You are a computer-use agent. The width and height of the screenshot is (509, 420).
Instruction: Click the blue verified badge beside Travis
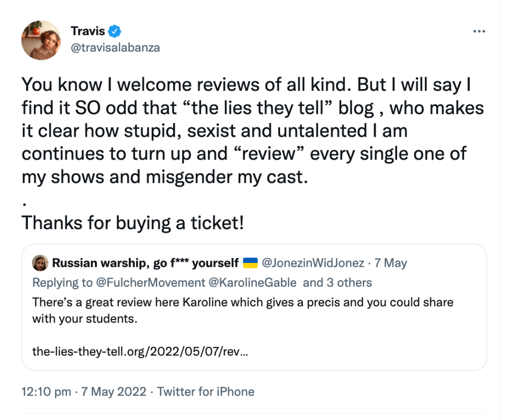click(x=115, y=31)
